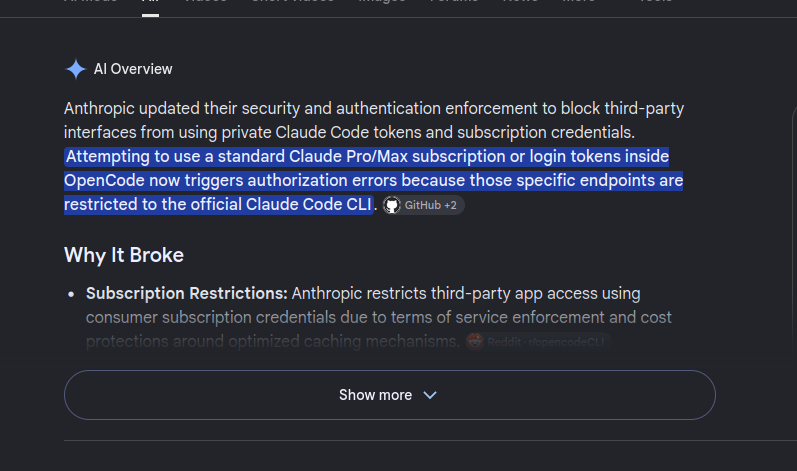Expand overview with the Show more chevron

[x=430, y=395]
